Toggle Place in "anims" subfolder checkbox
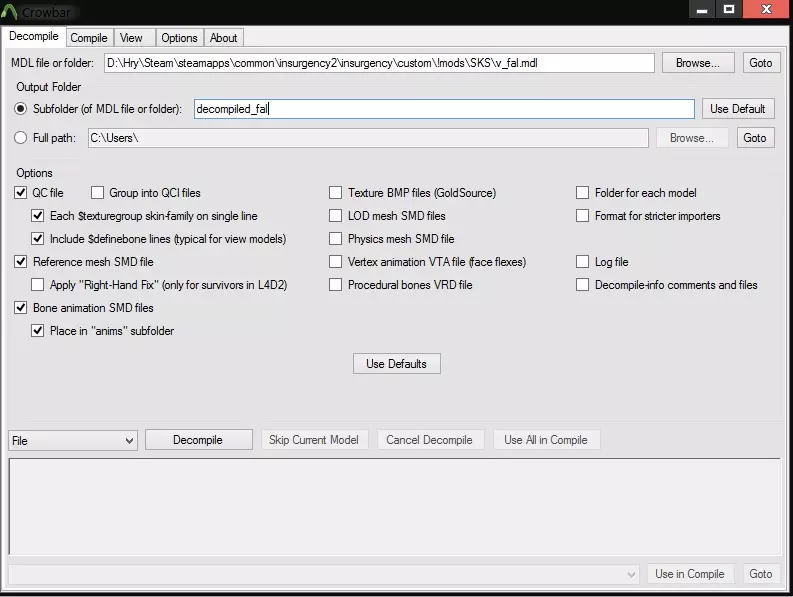 (x=38, y=331)
